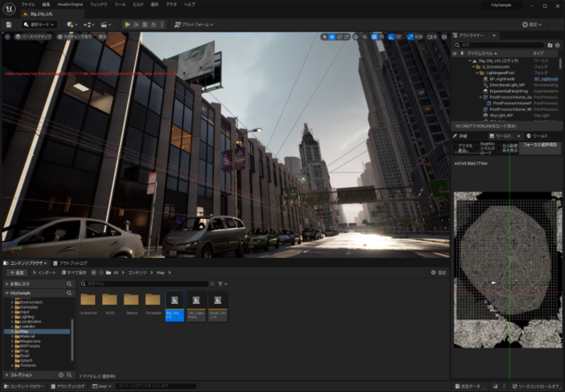
Task: Open the ヘルプ menu
Action: tap(189, 4)
